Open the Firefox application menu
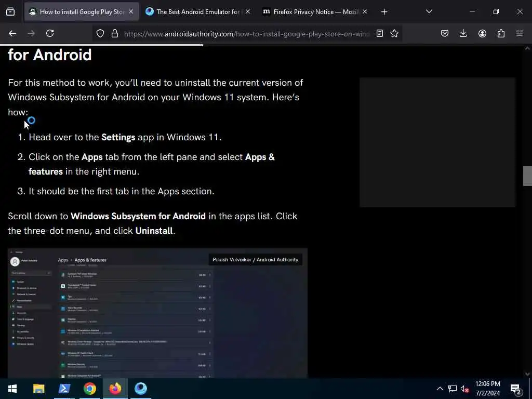The image size is (532, 399). pos(520,34)
